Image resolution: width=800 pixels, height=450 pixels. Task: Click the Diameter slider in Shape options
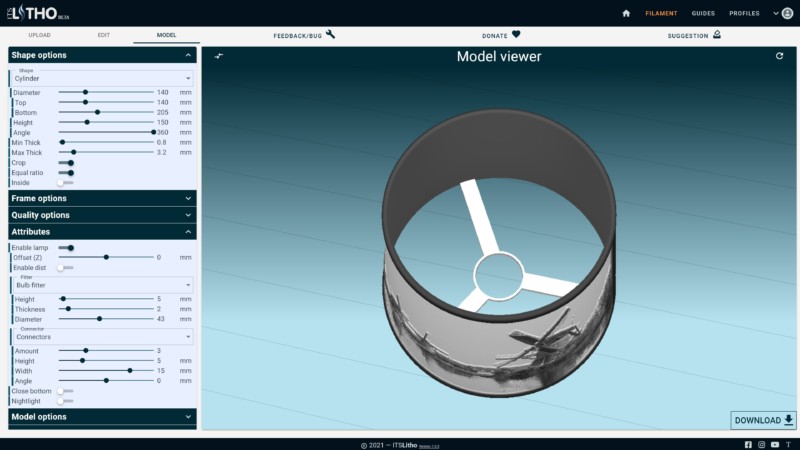[106, 92]
